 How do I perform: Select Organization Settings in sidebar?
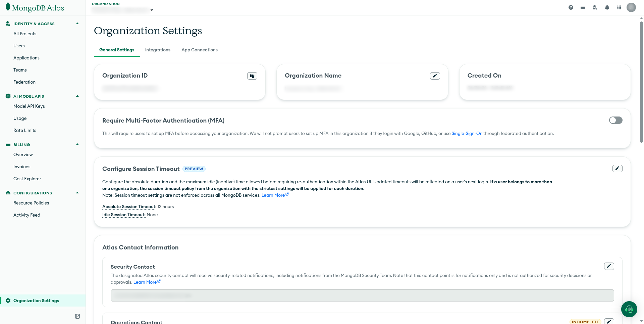tap(43, 300)
